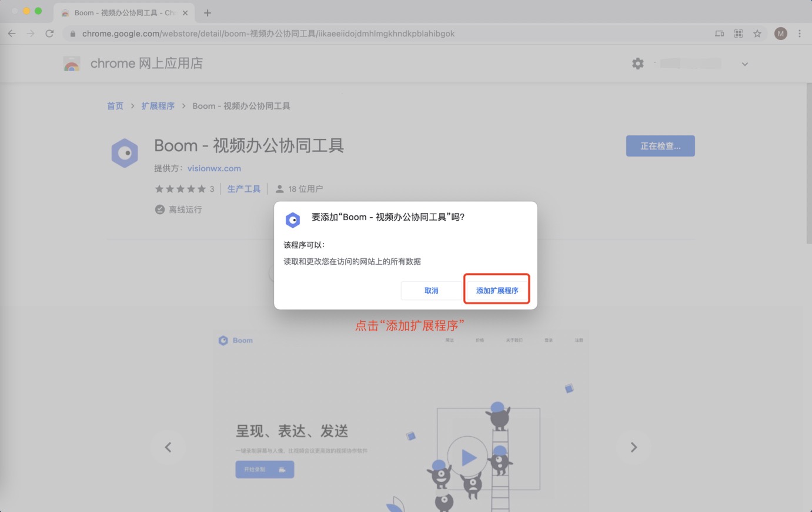Click the five-star rating row
Screen dimensions: 812x512
180,189
